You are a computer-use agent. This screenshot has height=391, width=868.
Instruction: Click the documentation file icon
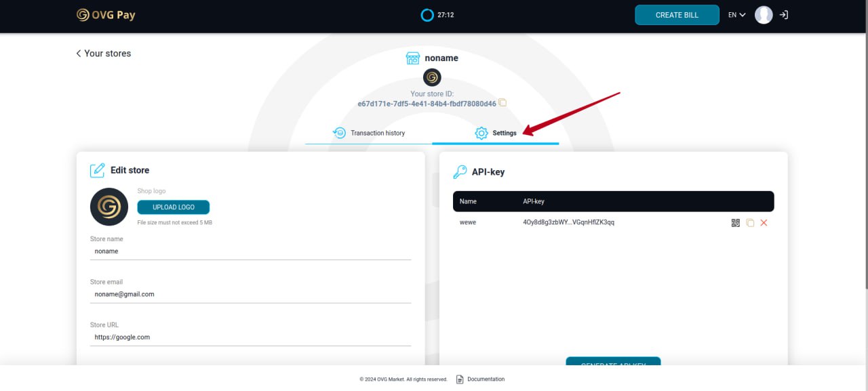point(460,379)
